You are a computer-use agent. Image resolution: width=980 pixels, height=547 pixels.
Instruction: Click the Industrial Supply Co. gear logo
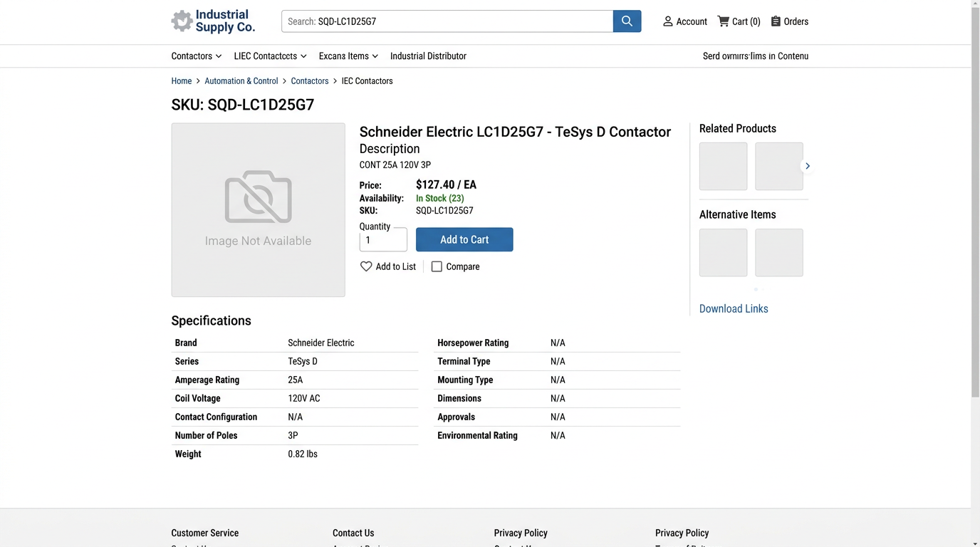pyautogui.click(x=182, y=21)
